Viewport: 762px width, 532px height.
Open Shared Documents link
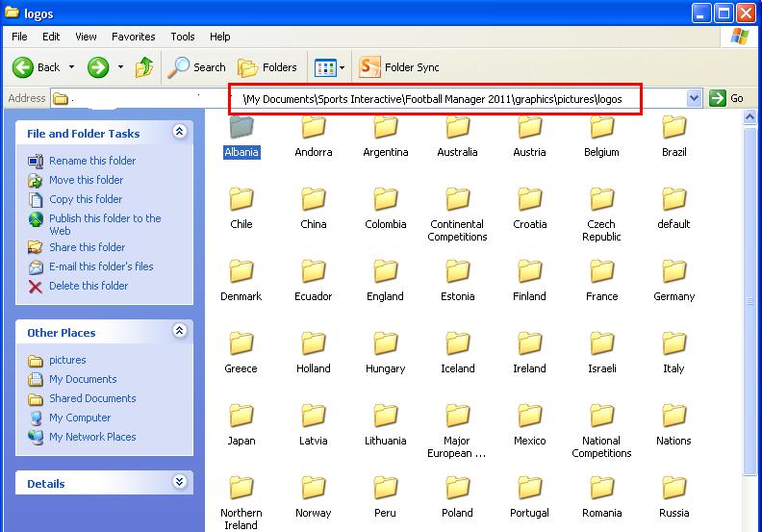click(92, 398)
